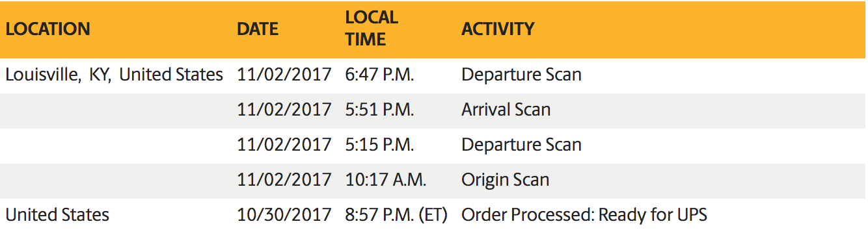The width and height of the screenshot is (868, 252).
Task: Click Order Processed: Ready for UPS
Action: 584,215
